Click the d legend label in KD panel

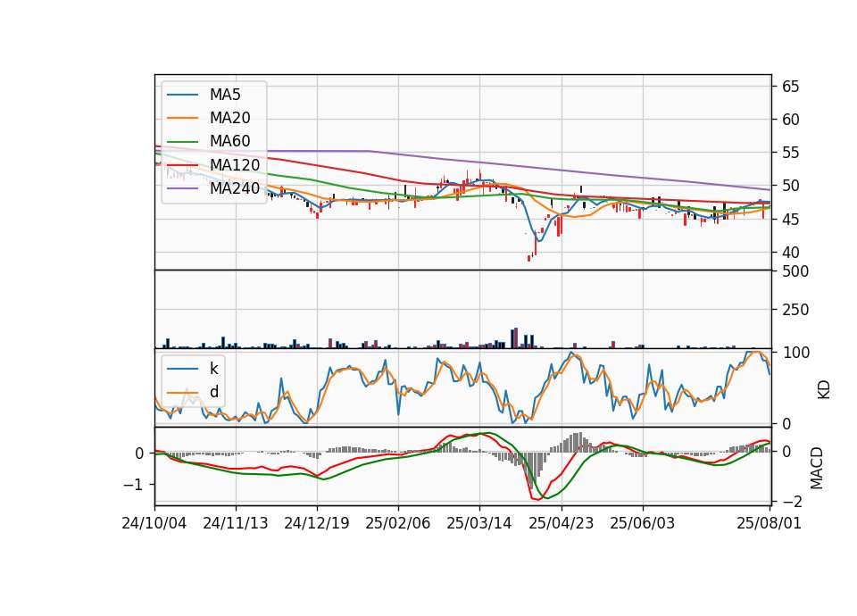pos(214,392)
